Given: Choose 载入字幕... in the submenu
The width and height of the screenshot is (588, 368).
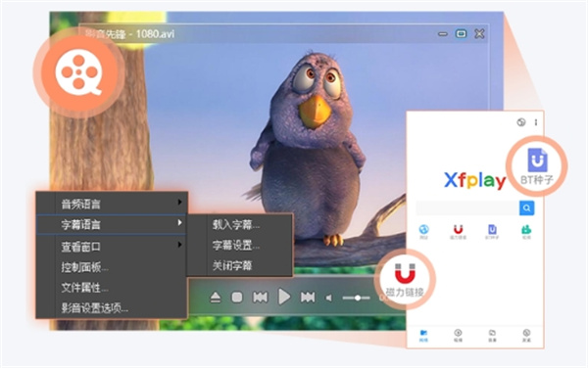Looking at the screenshot, I should pyautogui.click(x=236, y=225).
